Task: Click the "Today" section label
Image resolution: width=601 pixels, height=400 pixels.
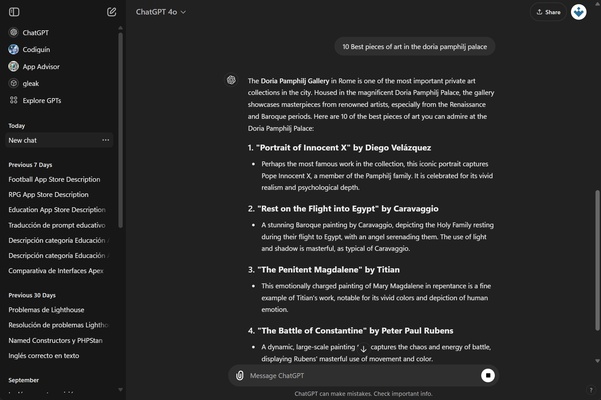Action: click(16, 126)
